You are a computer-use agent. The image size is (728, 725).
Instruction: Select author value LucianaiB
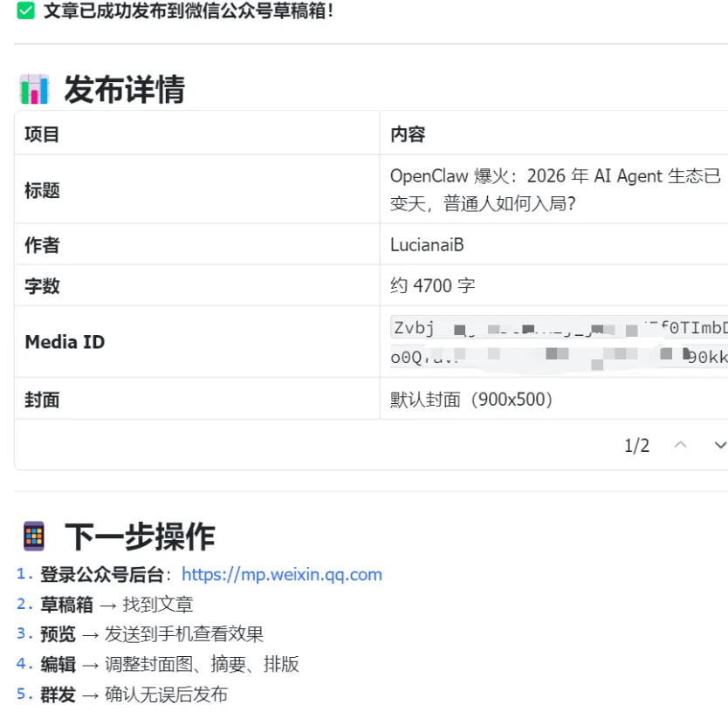[x=427, y=244]
